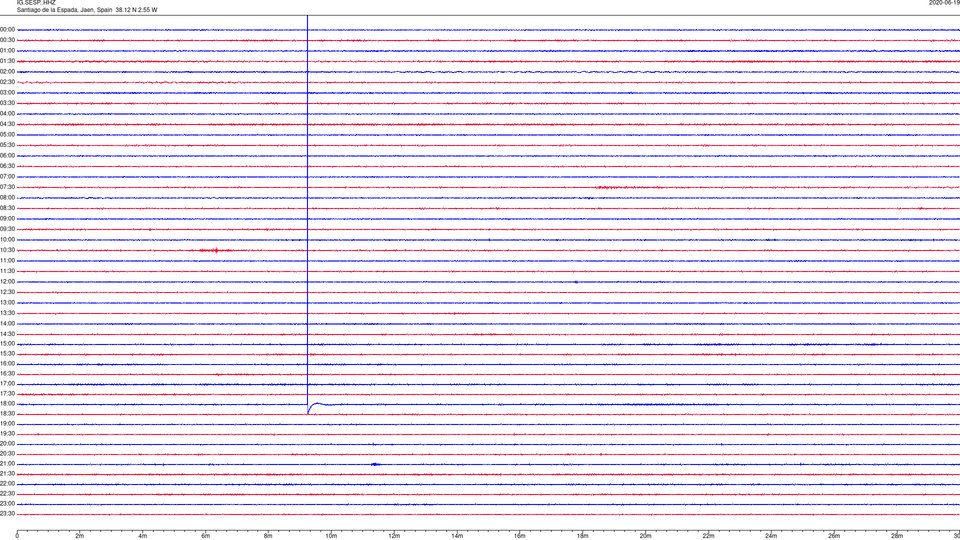Click the 28m axis label
This screenshot has height=540, width=960.
pyautogui.click(x=897, y=536)
